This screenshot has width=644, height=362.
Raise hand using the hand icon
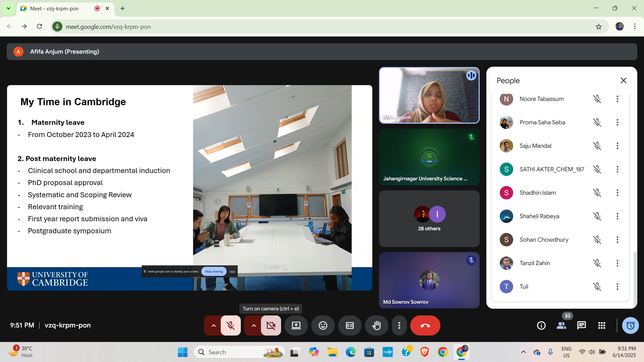point(376,325)
